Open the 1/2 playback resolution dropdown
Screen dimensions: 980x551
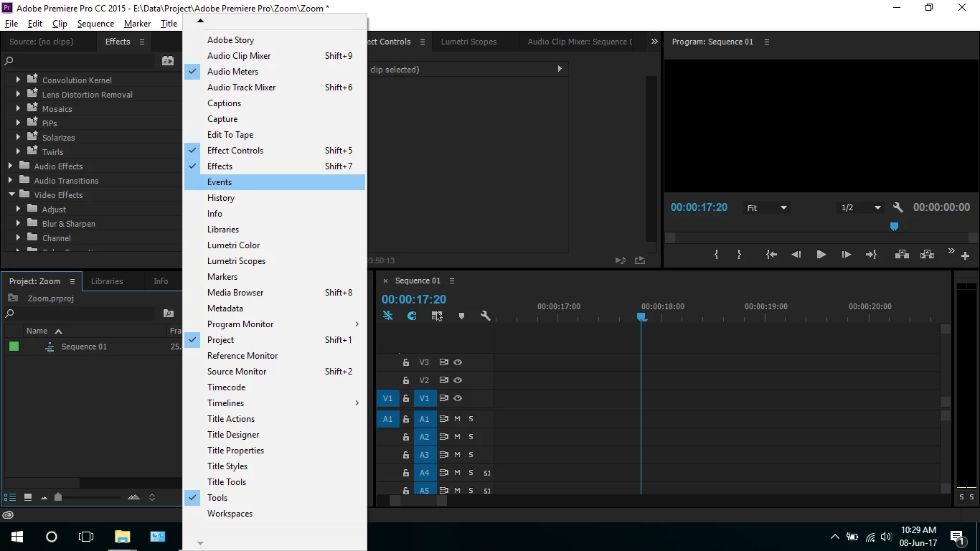pyautogui.click(x=861, y=208)
